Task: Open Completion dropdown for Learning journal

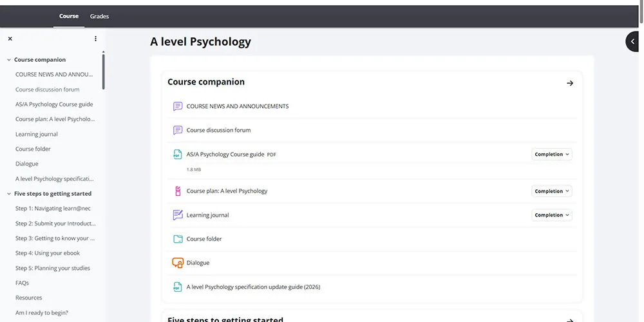Action: 552,215
